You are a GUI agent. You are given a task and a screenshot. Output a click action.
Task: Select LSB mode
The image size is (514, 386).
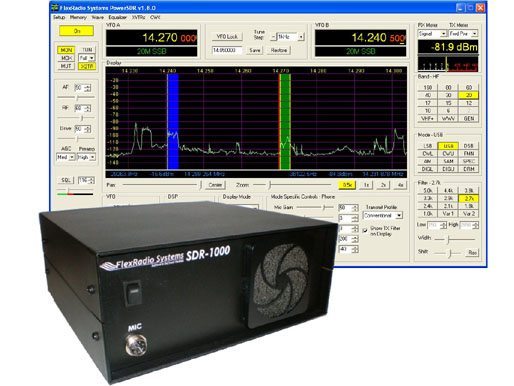tap(428, 146)
